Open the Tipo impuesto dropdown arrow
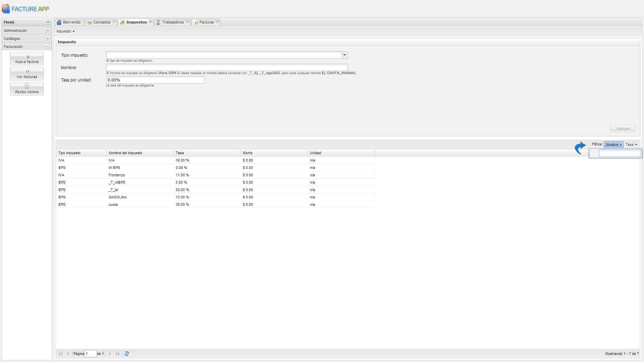Image resolution: width=644 pixels, height=362 pixels. point(344,55)
